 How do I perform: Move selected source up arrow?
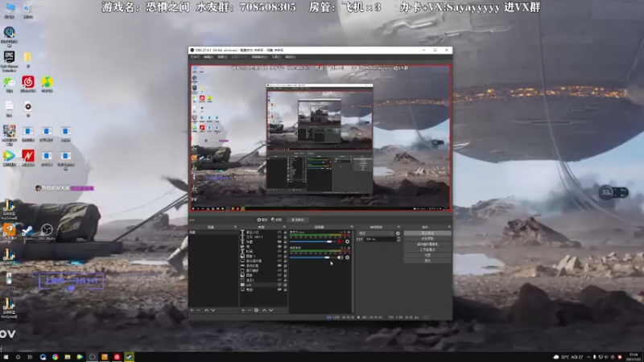pos(264,311)
